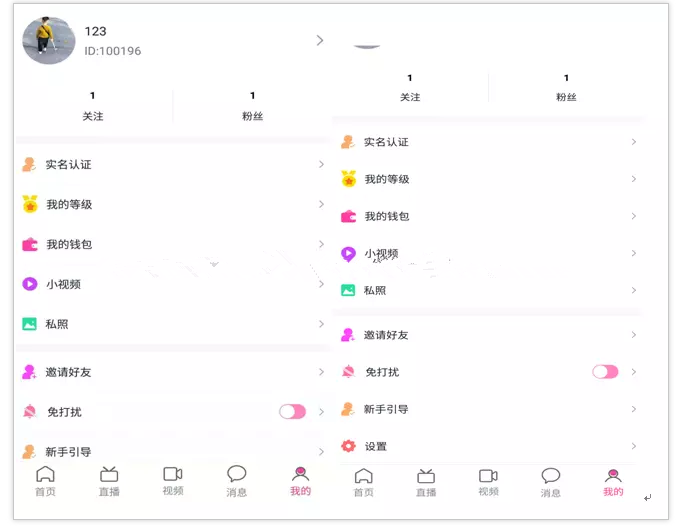
Task: Tap 实名认证 icon in right panel
Action: (348, 142)
